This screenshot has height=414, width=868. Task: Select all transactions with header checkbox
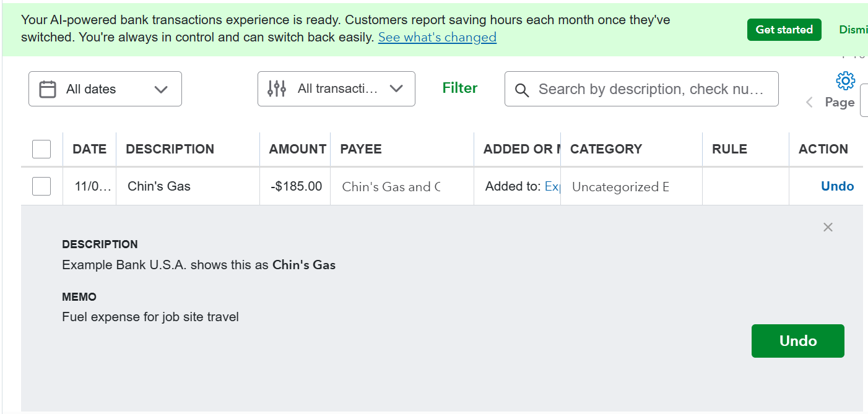(41, 149)
